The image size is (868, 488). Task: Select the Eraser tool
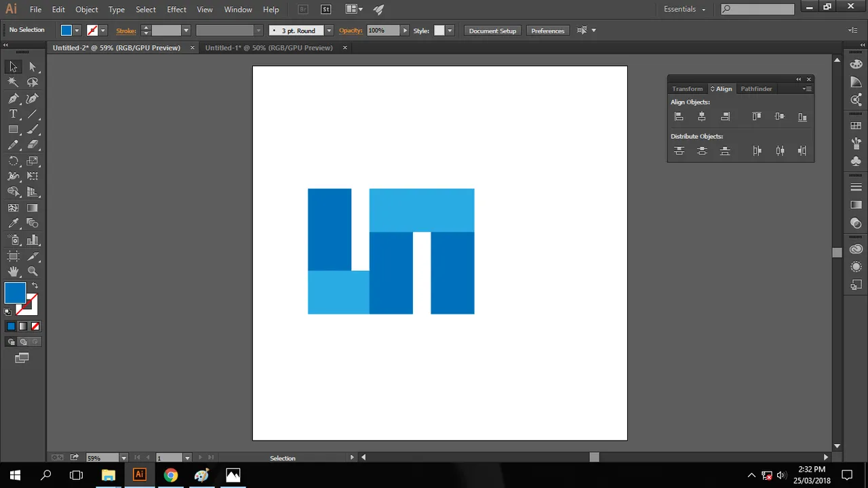33,145
